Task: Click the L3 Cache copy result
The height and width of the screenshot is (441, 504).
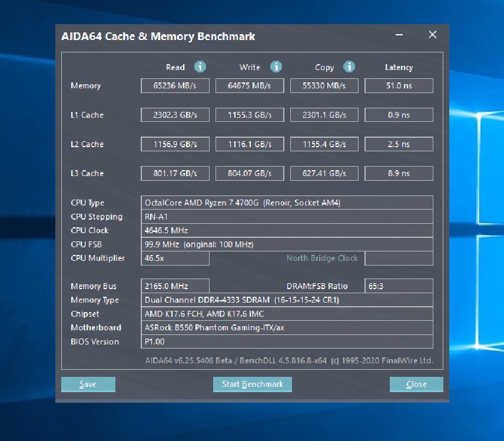Action: (x=324, y=173)
